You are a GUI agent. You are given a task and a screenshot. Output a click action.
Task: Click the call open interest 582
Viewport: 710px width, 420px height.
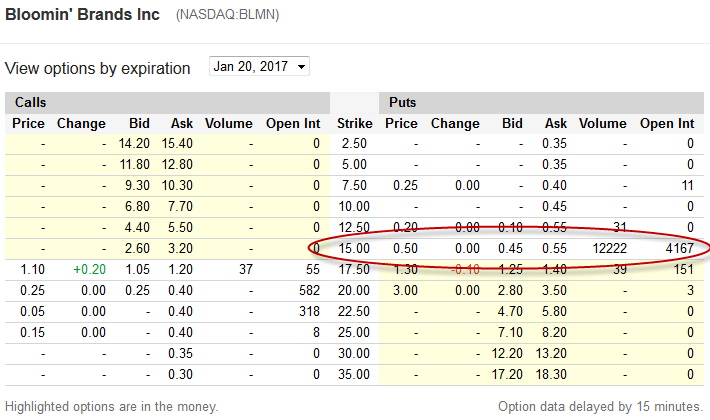(x=309, y=291)
